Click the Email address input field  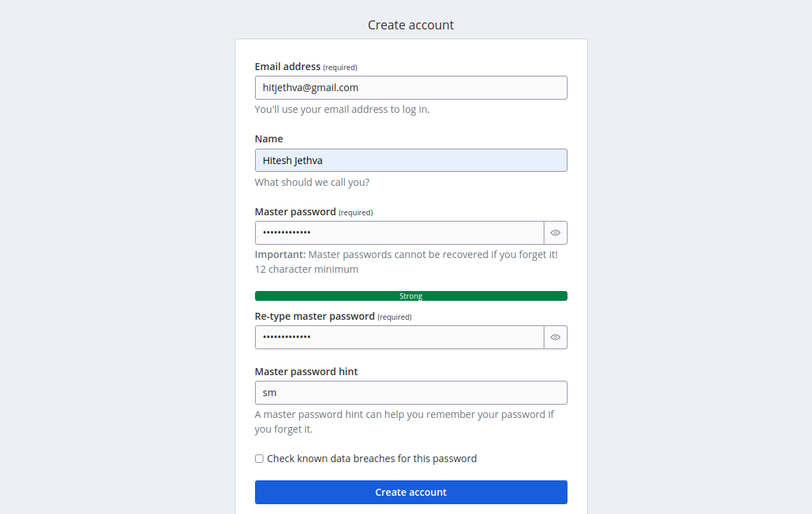tap(411, 88)
